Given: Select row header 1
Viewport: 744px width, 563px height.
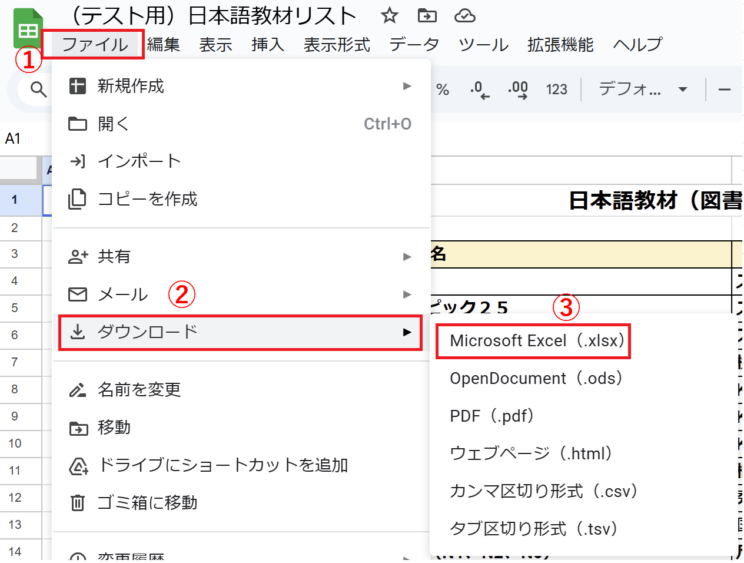Looking at the screenshot, I should coord(20,200).
